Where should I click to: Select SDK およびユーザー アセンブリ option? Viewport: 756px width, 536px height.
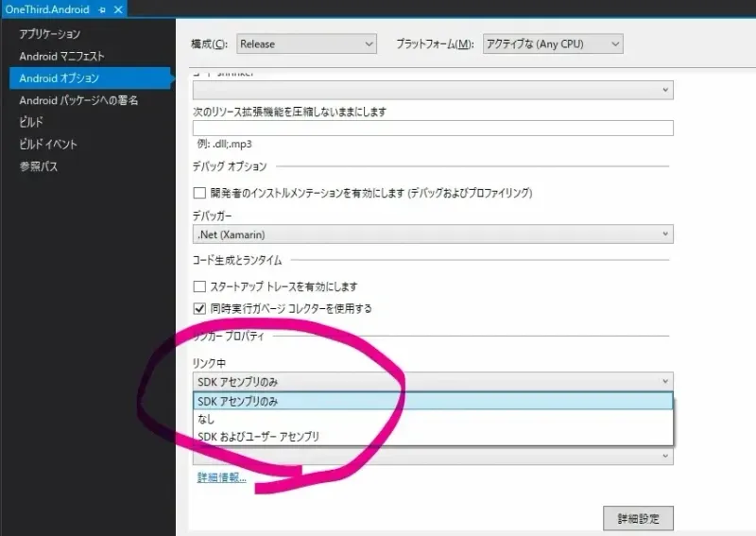click(x=258, y=436)
